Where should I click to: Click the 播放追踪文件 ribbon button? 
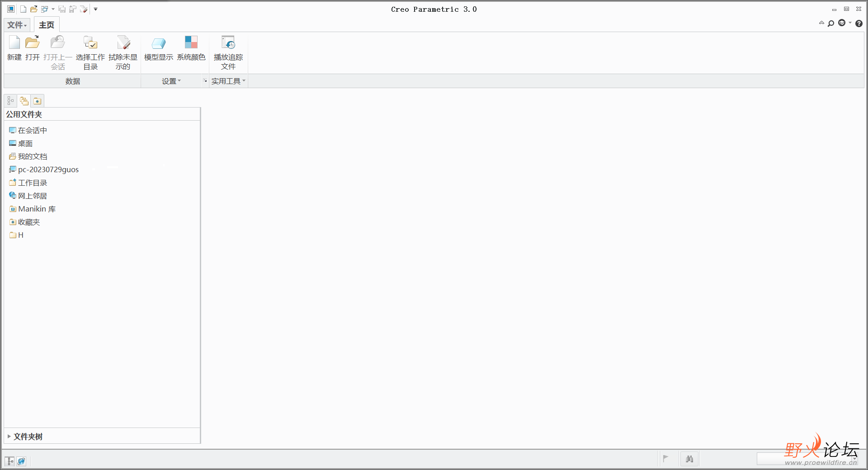point(228,52)
